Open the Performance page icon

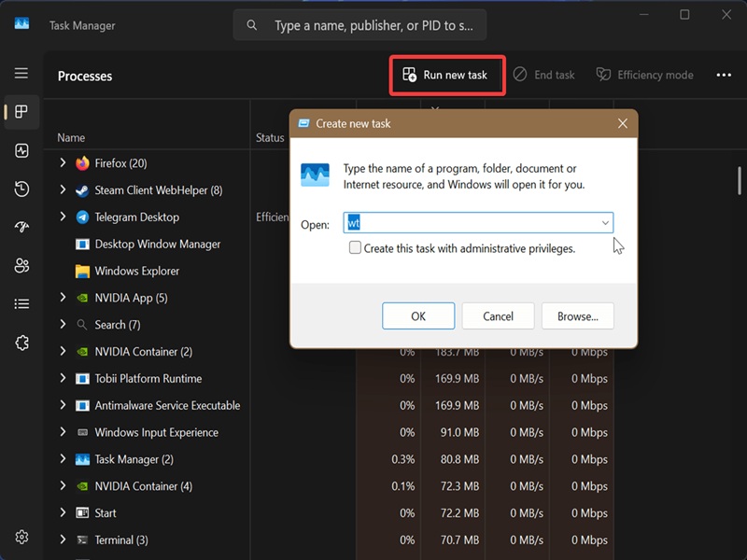click(x=21, y=151)
